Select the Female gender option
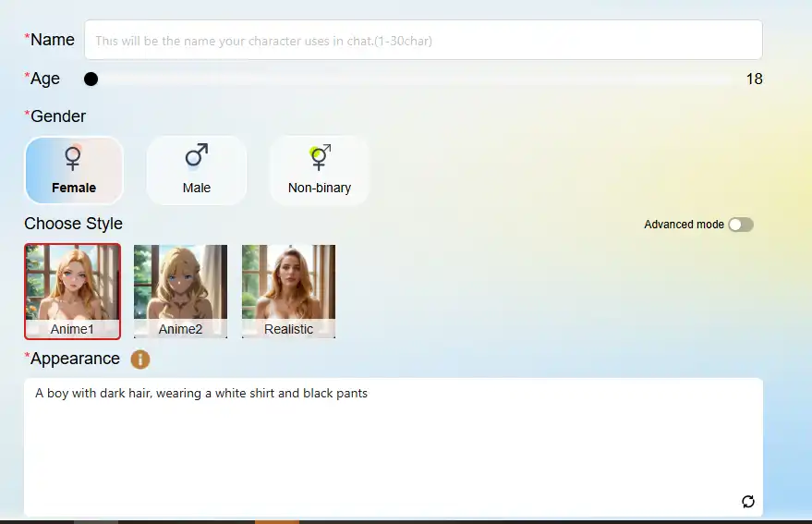This screenshot has width=812, height=524. [74, 170]
